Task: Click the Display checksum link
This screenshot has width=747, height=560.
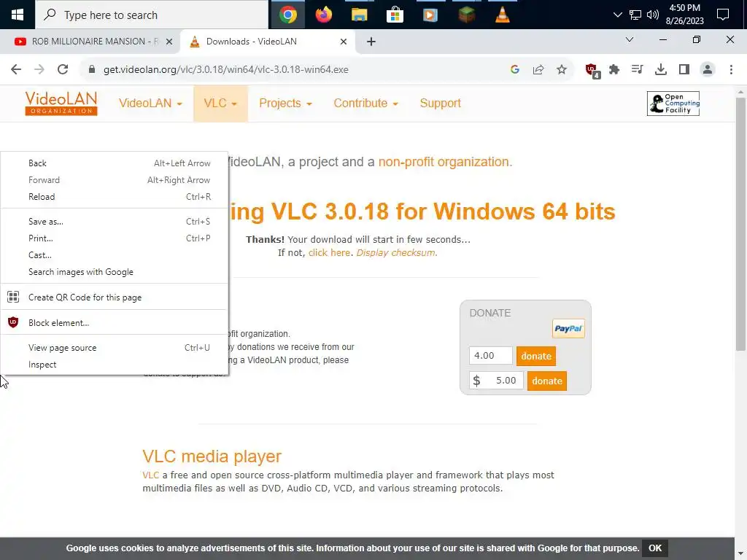Action: pyautogui.click(x=396, y=253)
